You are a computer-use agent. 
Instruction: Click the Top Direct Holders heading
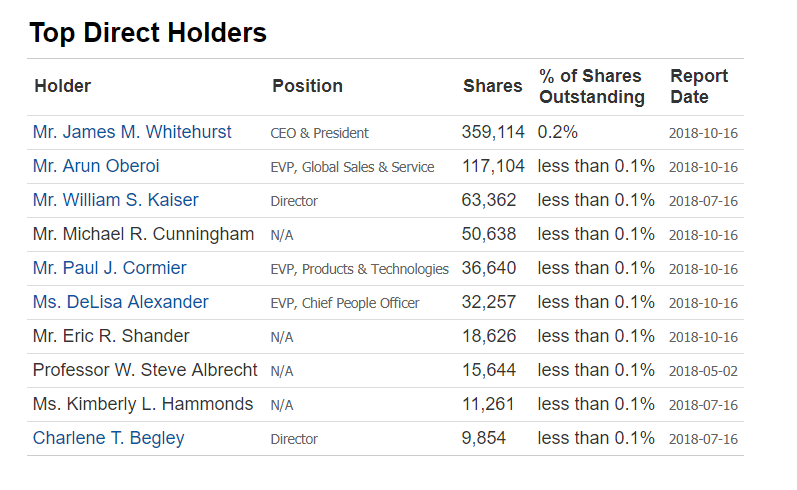[148, 33]
